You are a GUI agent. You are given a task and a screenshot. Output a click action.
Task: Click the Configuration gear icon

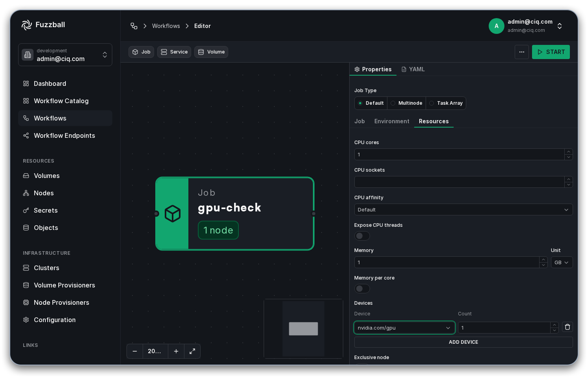click(x=26, y=320)
